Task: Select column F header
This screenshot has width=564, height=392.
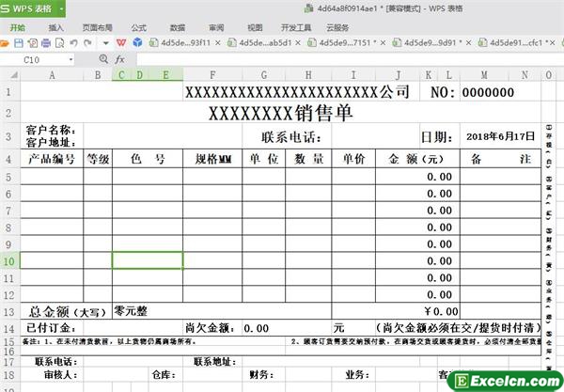Action: point(212,75)
